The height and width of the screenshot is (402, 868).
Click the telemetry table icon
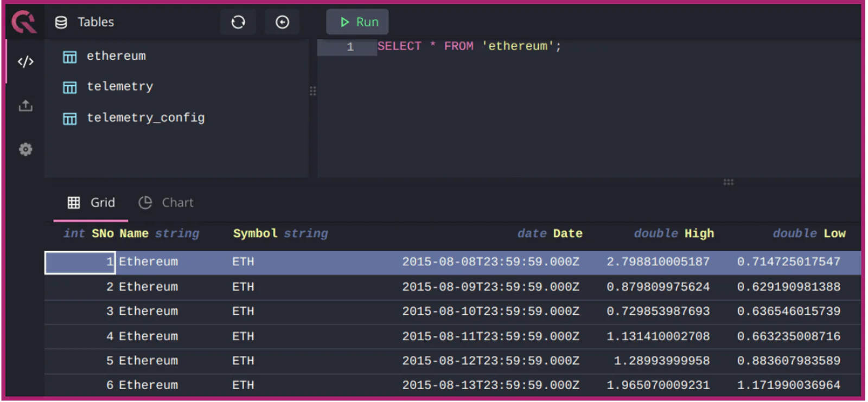(x=70, y=87)
